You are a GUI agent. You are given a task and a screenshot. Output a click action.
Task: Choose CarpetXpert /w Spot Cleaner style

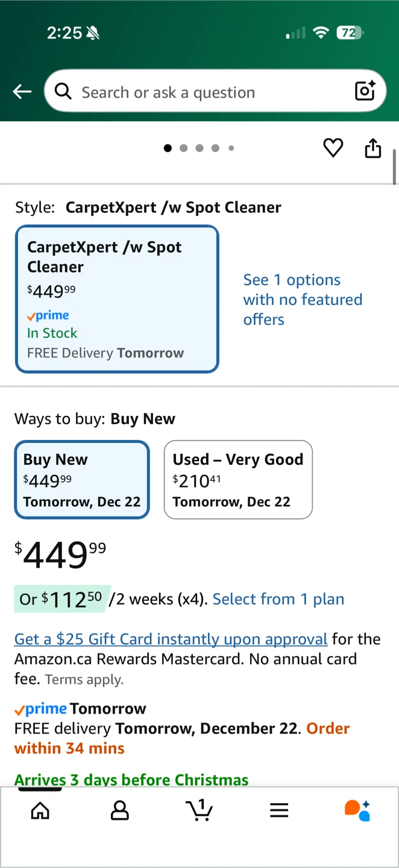pos(117,299)
